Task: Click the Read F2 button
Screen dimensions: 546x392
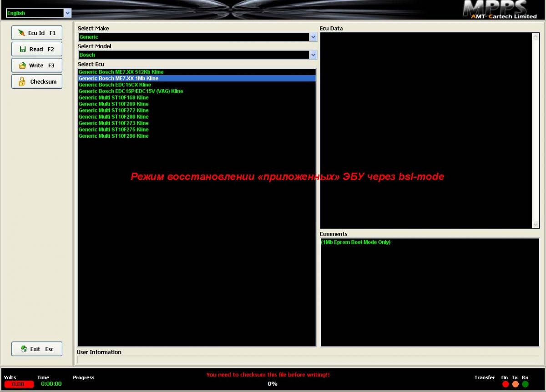Action: pos(37,49)
